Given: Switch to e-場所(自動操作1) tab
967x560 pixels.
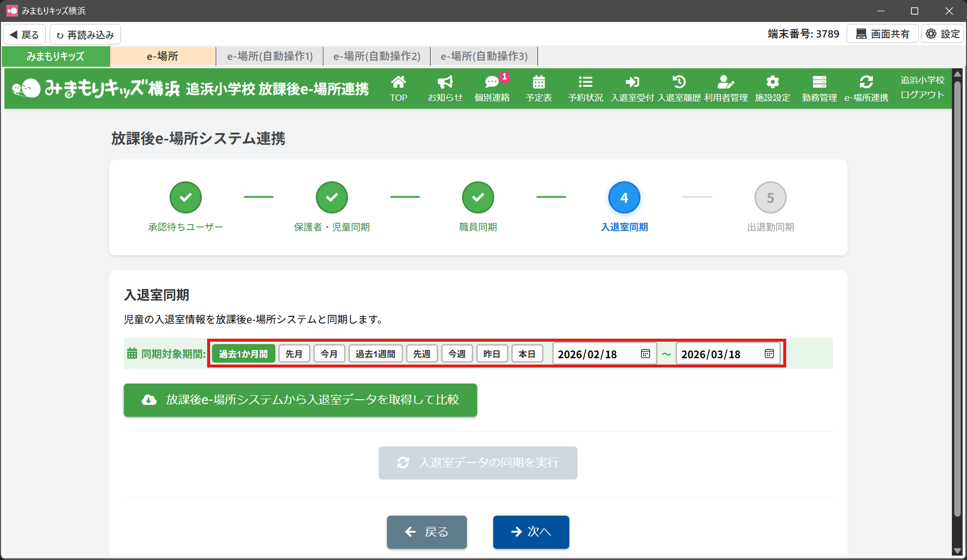Looking at the screenshot, I should point(270,56).
